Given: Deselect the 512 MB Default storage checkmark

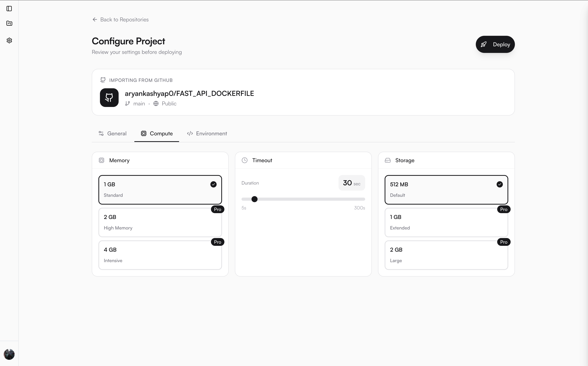Looking at the screenshot, I should click(500, 184).
